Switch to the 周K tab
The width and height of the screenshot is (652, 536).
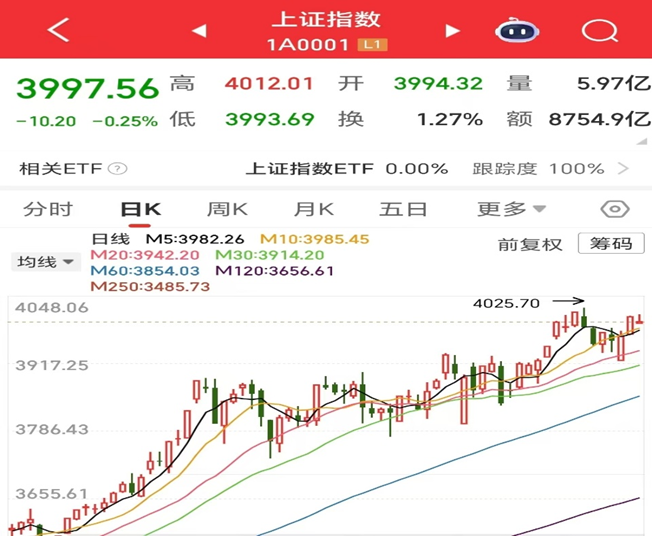(x=227, y=209)
